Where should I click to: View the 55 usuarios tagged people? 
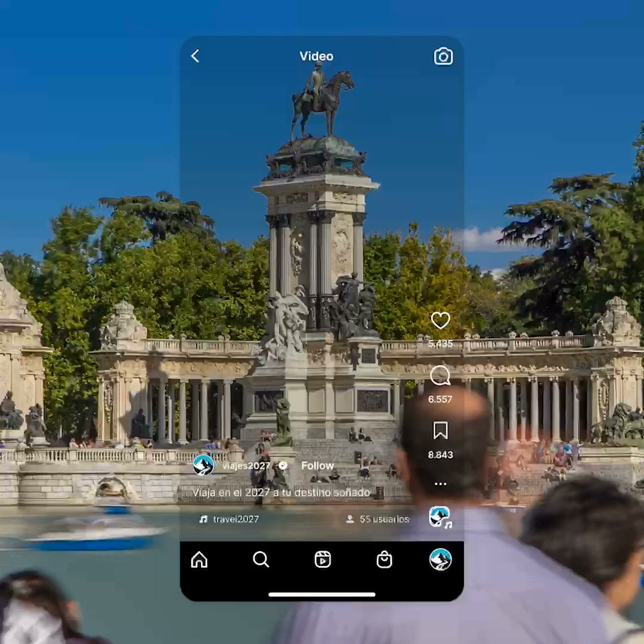pos(378,519)
